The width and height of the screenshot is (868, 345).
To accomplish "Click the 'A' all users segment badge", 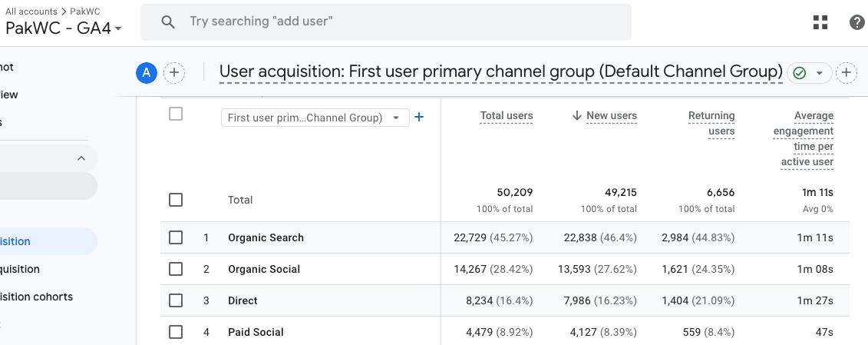I will coord(146,73).
